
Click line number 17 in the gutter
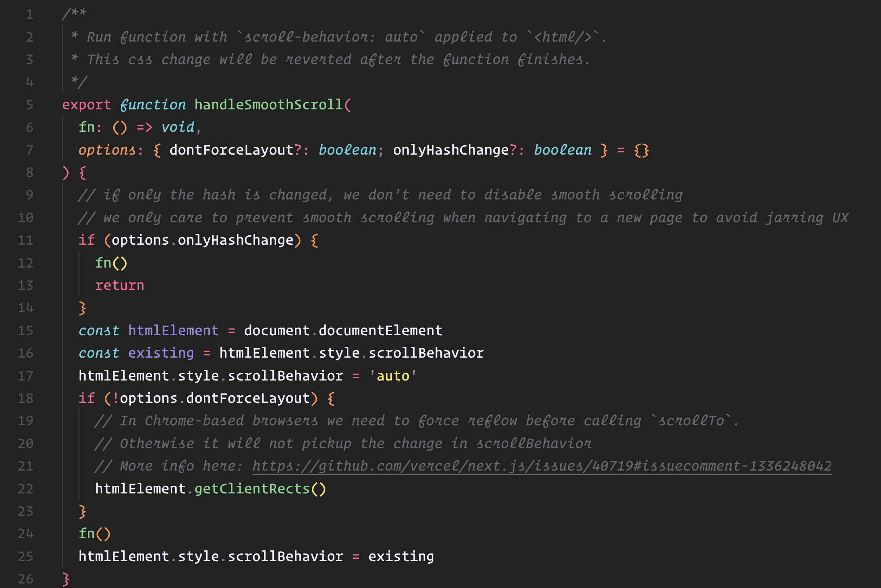point(26,376)
